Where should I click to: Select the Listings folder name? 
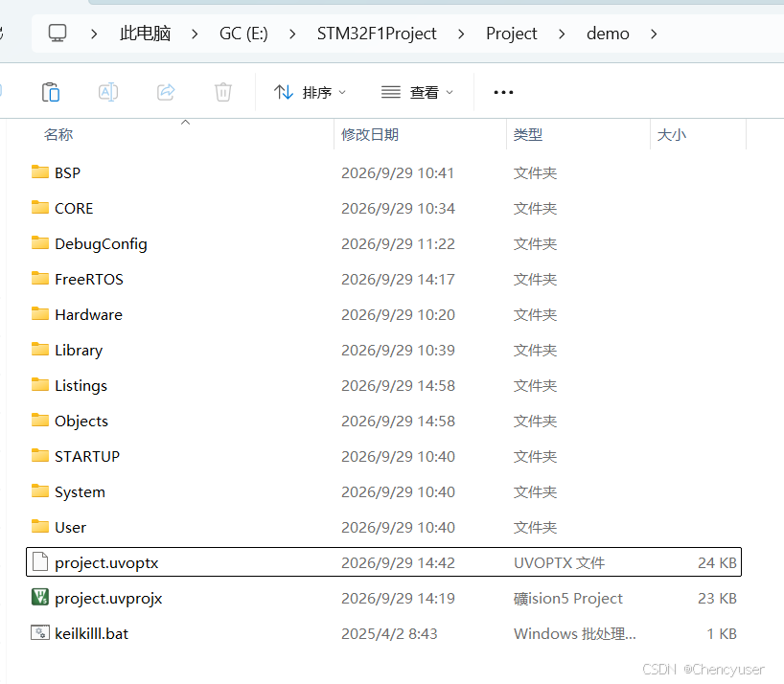coord(81,386)
